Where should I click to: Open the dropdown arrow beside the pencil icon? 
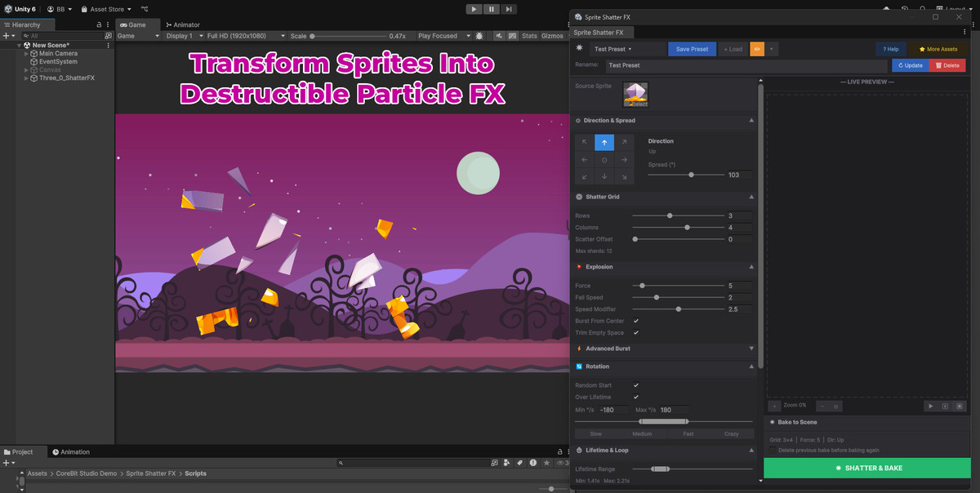[773, 49]
